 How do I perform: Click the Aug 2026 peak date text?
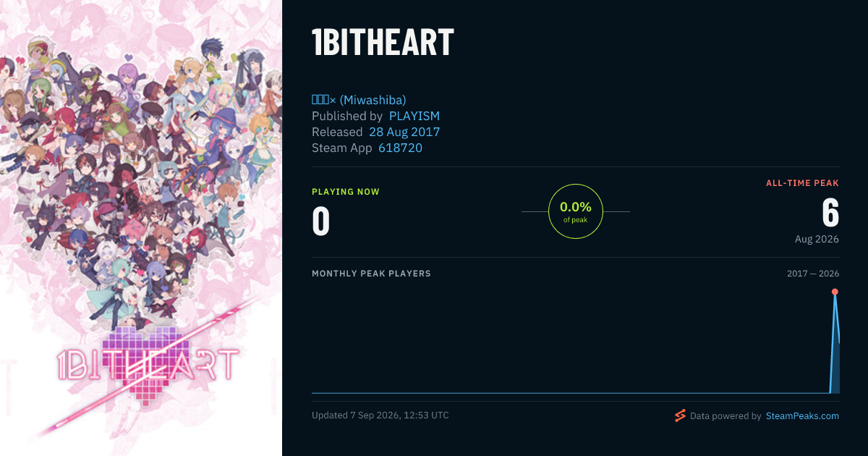(817, 239)
